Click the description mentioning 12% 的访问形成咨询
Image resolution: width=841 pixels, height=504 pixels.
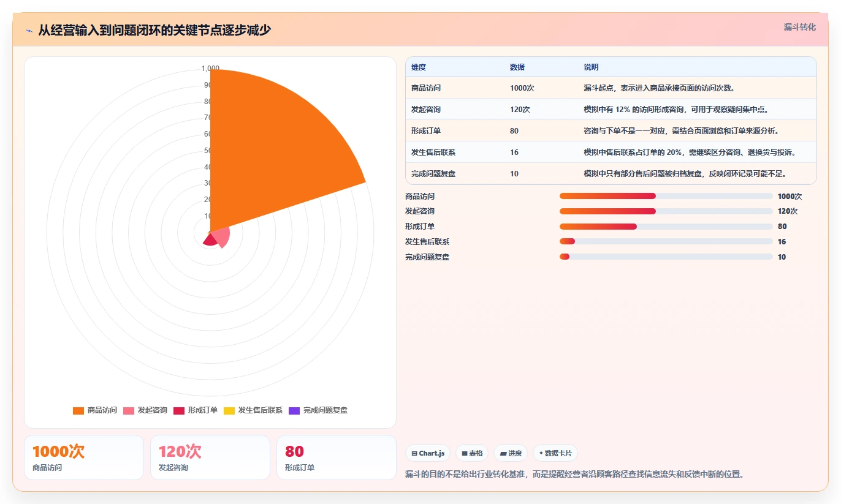click(x=676, y=110)
